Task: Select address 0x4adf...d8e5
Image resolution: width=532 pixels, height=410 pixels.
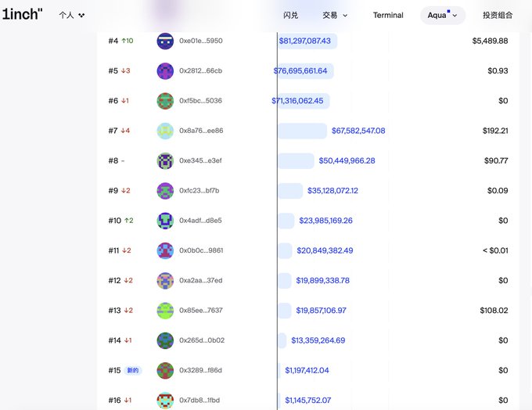Action: pos(200,221)
